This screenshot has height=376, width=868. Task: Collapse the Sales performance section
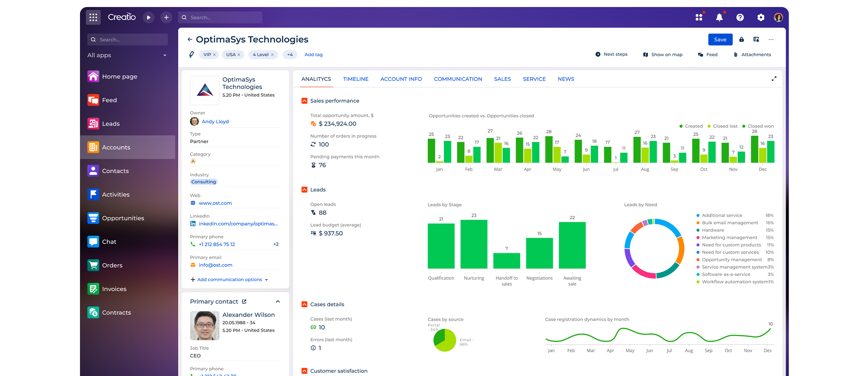coord(304,100)
